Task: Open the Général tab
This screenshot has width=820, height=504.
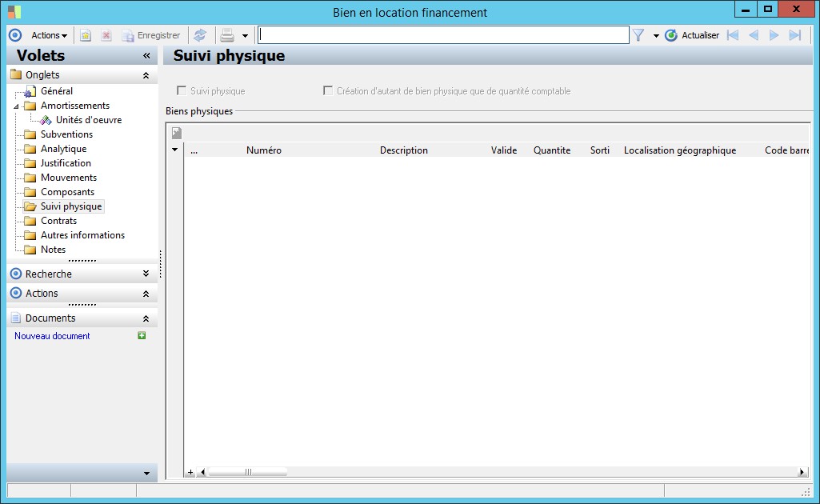Action: coord(57,91)
